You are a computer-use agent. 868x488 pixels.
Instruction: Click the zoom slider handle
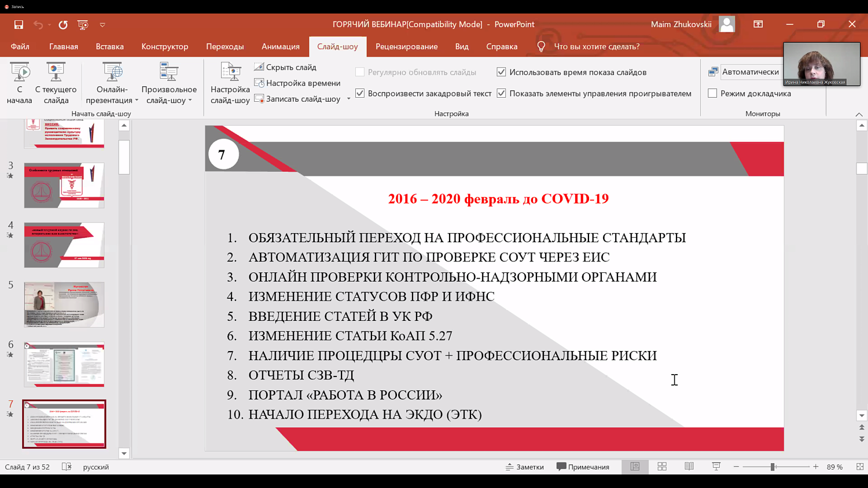pos(773,467)
